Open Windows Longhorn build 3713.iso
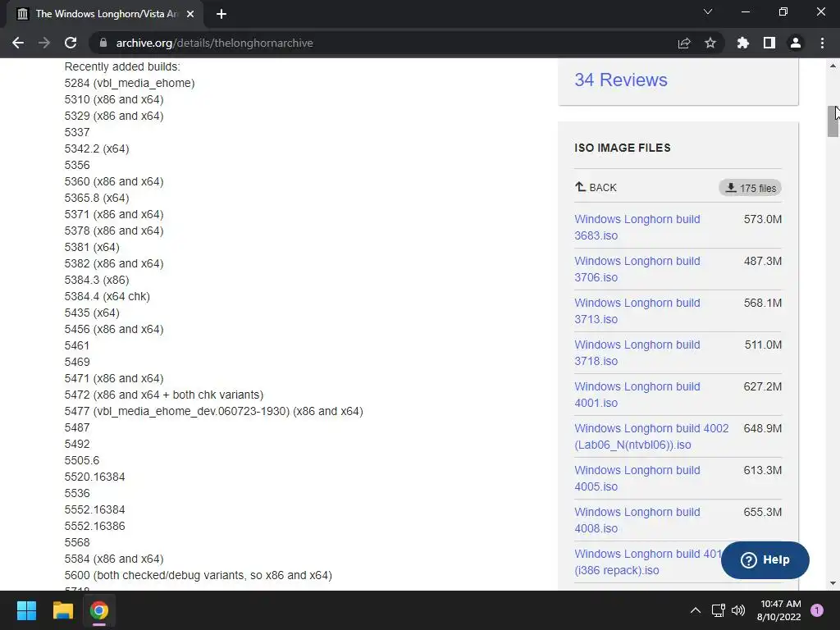This screenshot has width=840, height=630. coord(637,311)
